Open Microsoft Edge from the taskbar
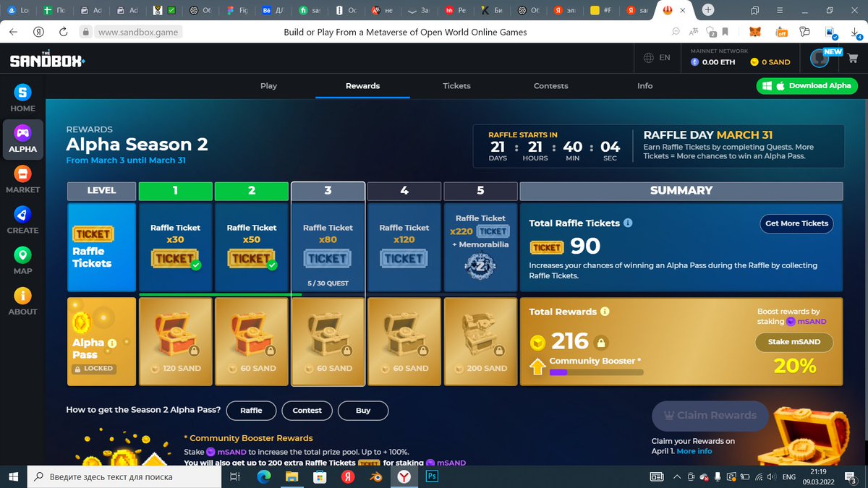Viewport: 868px width, 488px height. coord(263,476)
